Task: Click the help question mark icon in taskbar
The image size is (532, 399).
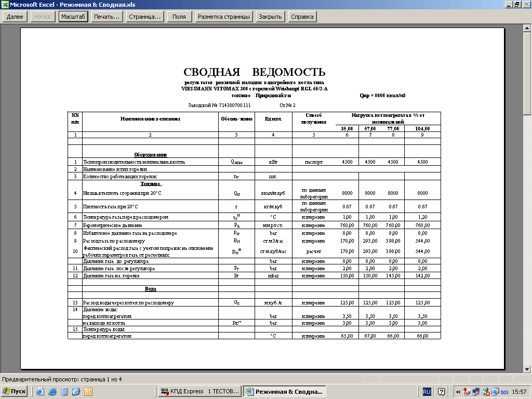Action: 442,391
